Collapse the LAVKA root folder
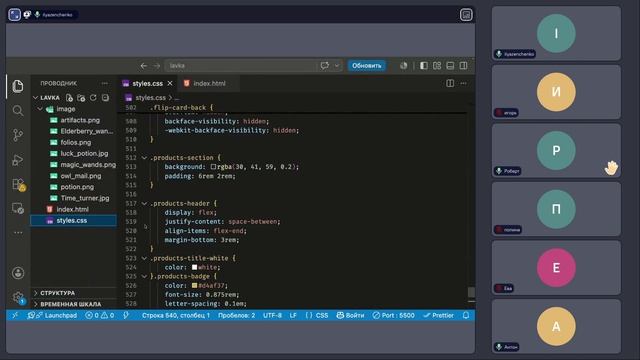640x360 pixels. [x=36, y=98]
